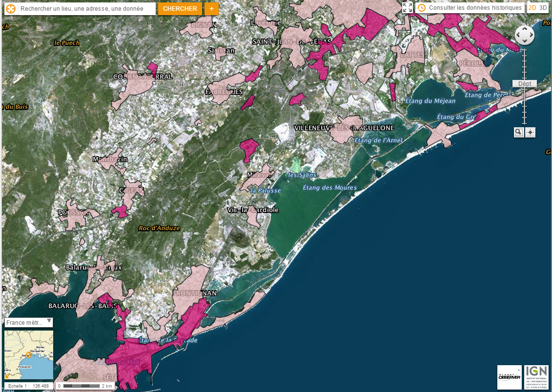Click the Mireval map label
The height and width of the screenshot is (392, 552).
tap(260, 175)
